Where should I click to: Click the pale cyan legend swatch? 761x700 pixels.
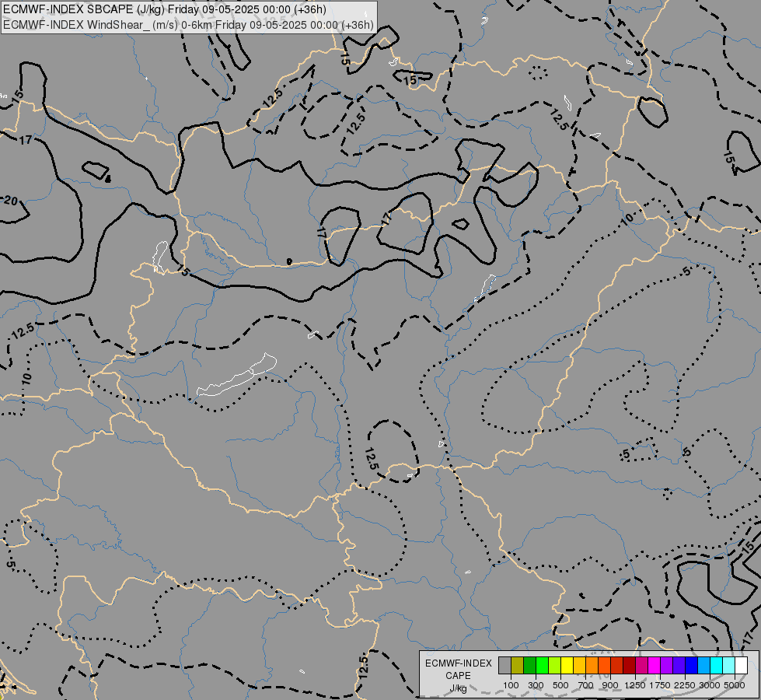coord(729,665)
